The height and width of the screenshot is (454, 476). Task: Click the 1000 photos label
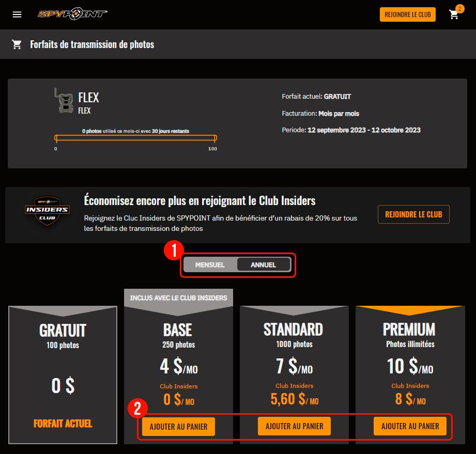294,344
